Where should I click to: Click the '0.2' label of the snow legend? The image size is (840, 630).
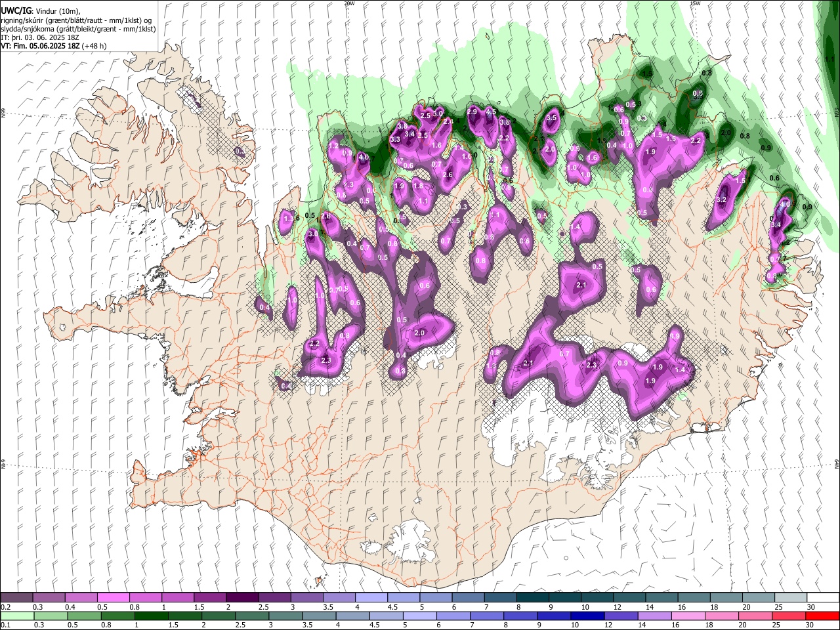[x=6, y=607]
